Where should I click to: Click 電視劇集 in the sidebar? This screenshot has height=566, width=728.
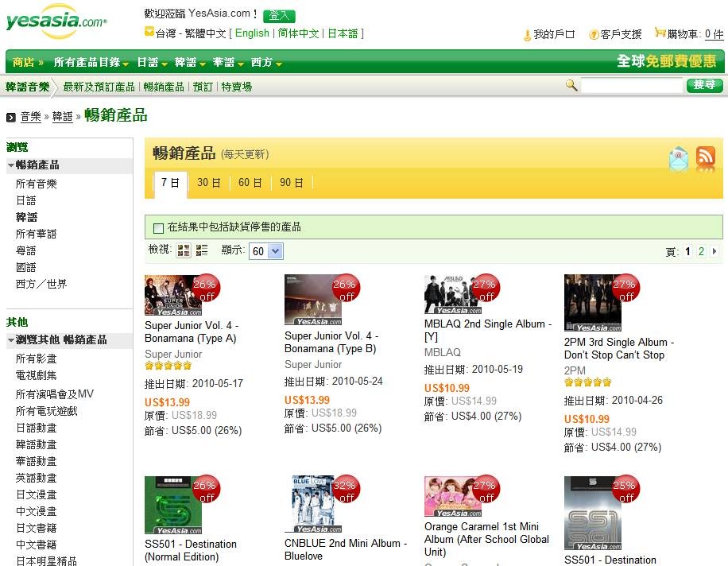coord(37,376)
